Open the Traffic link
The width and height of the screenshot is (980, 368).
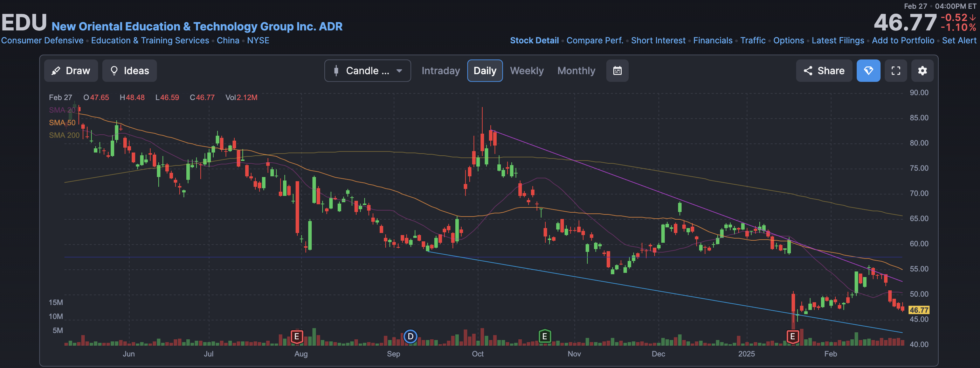(752, 41)
